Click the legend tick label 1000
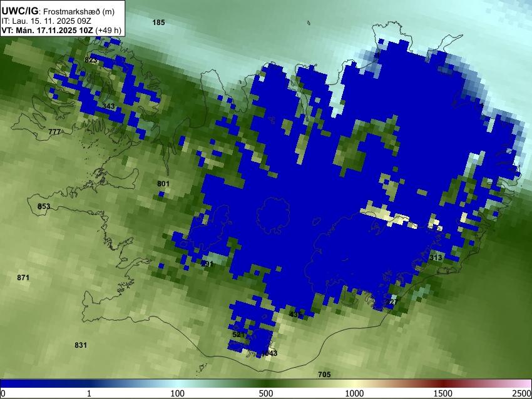The width and height of the screenshot is (532, 399). (x=354, y=393)
